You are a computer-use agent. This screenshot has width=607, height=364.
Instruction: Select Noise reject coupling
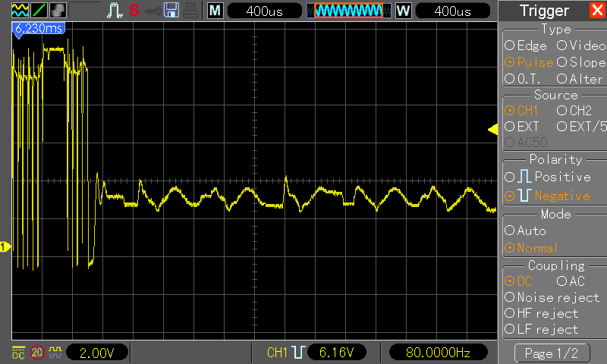tap(552, 297)
